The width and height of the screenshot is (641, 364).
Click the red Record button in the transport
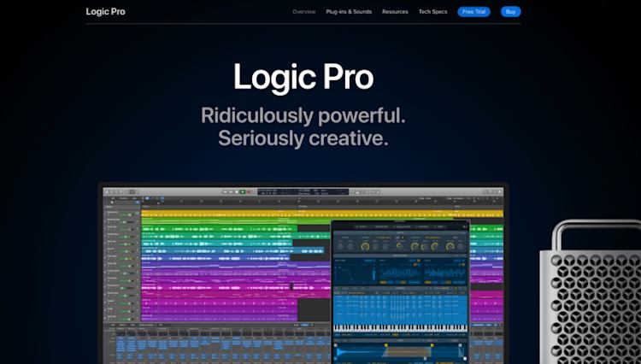tap(248, 192)
